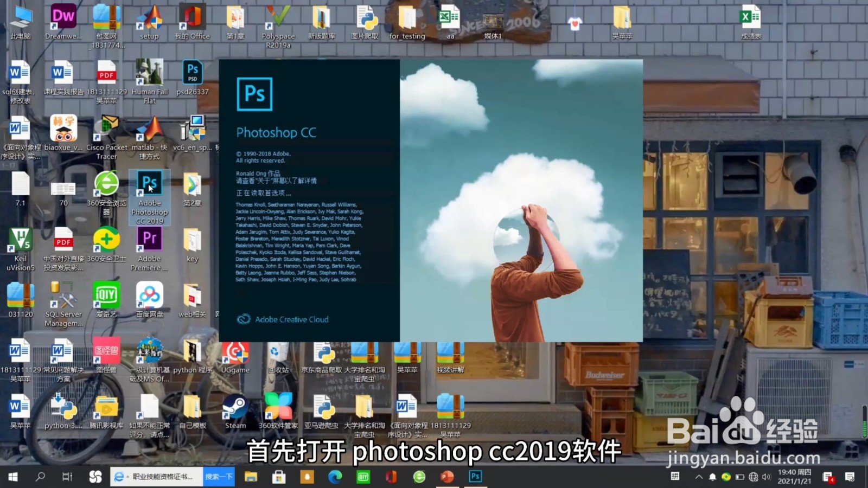This screenshot has height=488, width=868.
Task: Select the web相关 folder on desktop
Action: pyautogui.click(x=192, y=301)
